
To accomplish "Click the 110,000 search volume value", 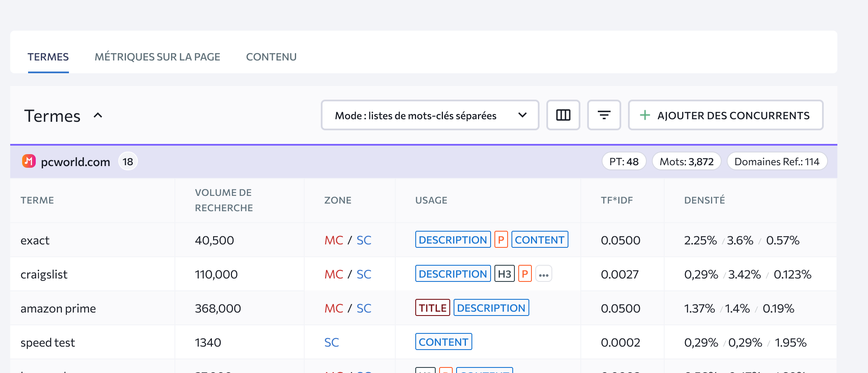I will (x=216, y=274).
